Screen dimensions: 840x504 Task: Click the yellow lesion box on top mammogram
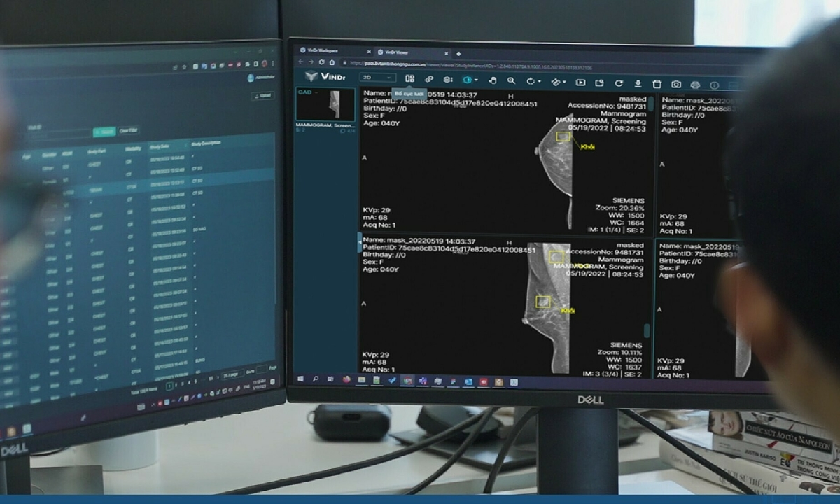click(562, 137)
